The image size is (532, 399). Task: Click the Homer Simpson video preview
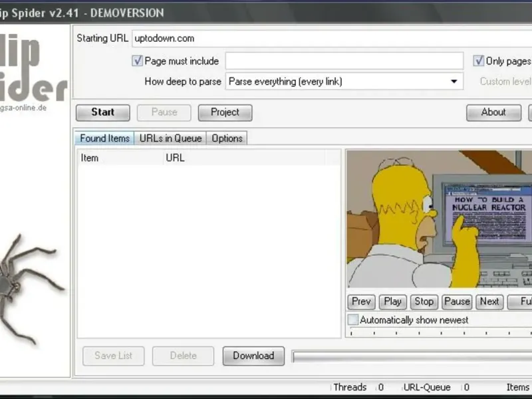click(x=440, y=219)
